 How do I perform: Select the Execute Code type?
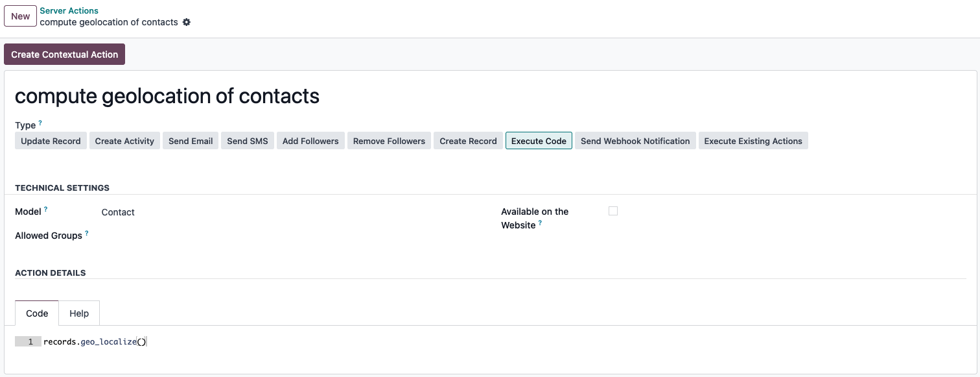point(539,141)
